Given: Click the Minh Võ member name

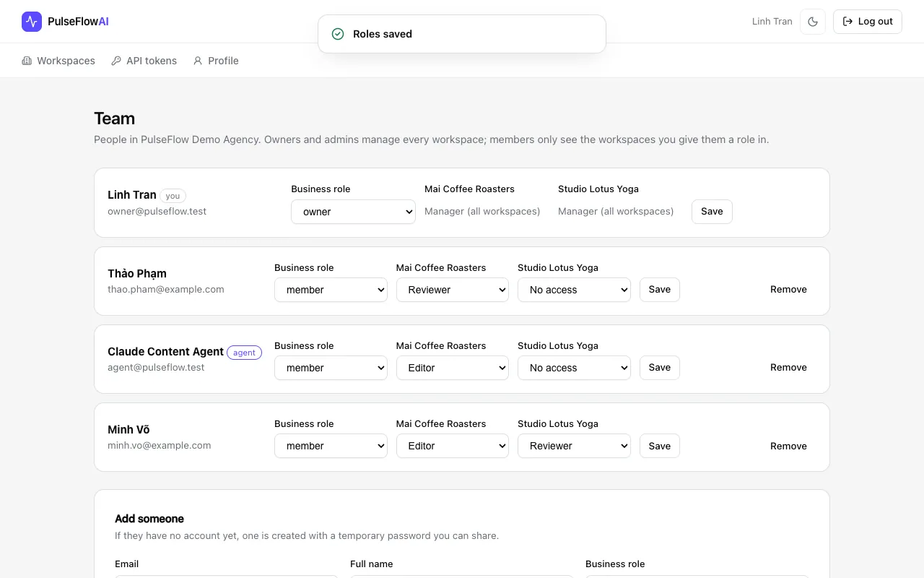Looking at the screenshot, I should [x=128, y=430].
